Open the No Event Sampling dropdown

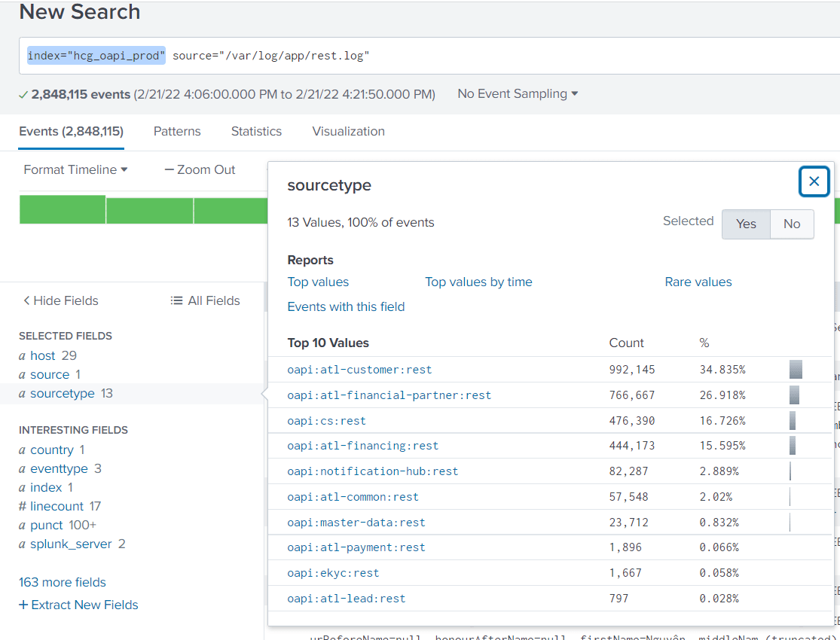(517, 93)
